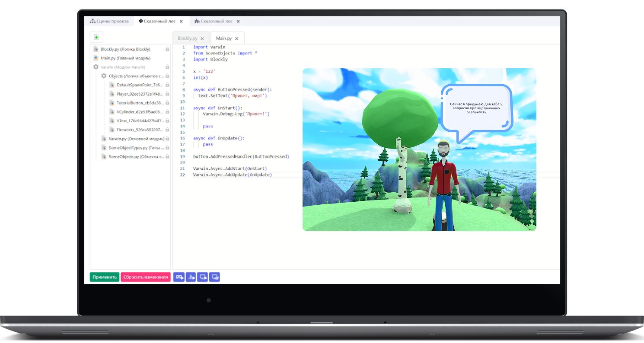
Task: Open SceneObjects.py (Объекты) file
Action: coord(136,156)
